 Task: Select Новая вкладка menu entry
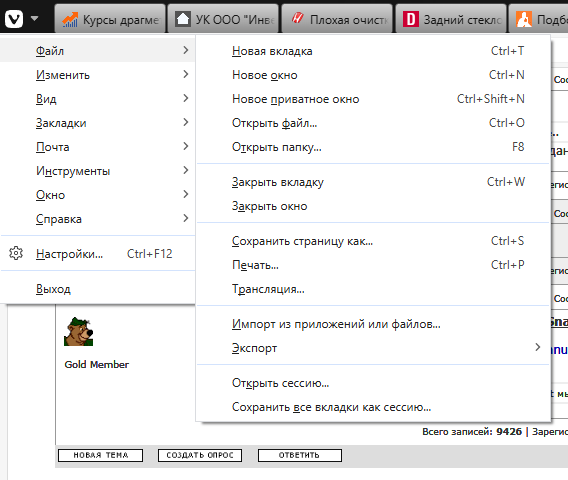pyautogui.click(x=373, y=51)
